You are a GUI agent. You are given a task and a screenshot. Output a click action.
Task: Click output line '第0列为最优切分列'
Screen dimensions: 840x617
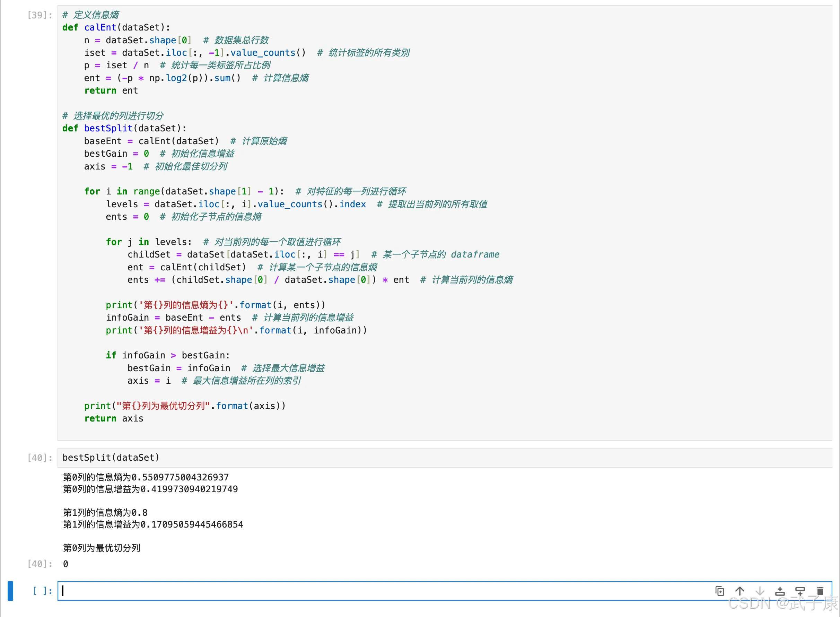(102, 548)
